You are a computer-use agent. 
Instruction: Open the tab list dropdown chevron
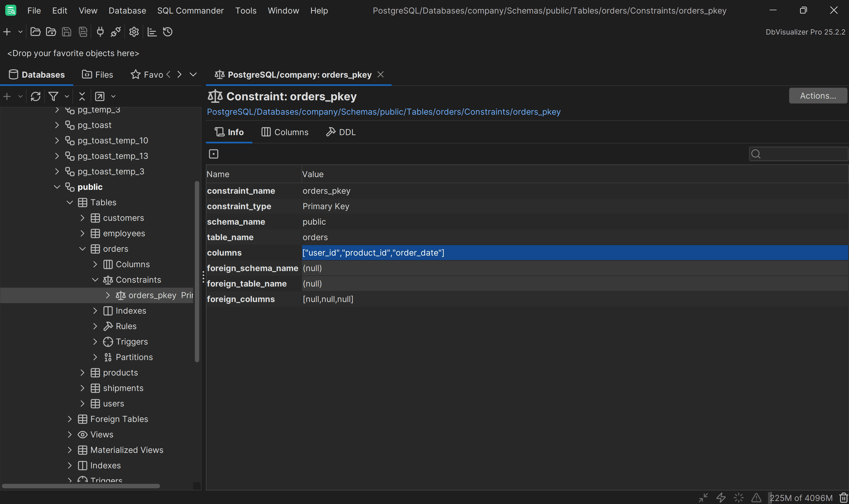193,74
